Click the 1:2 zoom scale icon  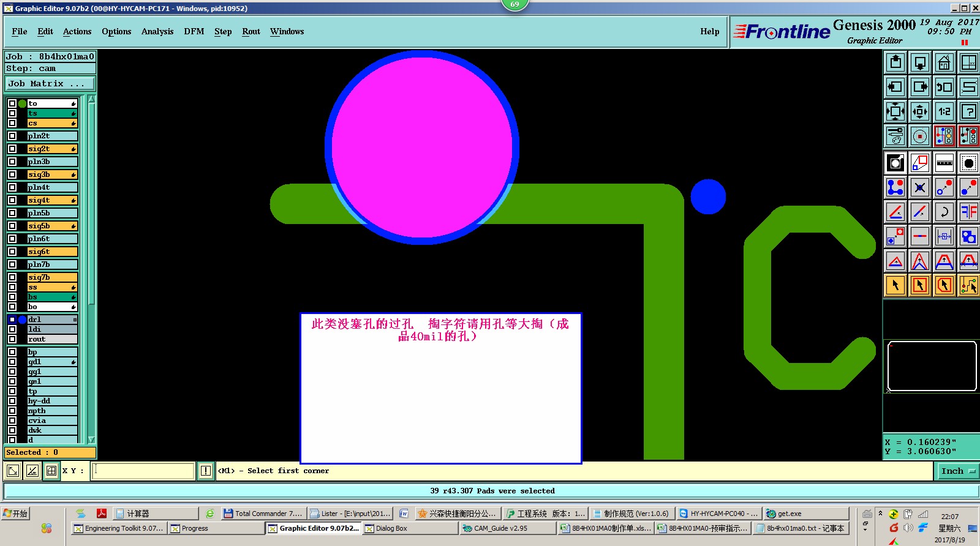944,111
